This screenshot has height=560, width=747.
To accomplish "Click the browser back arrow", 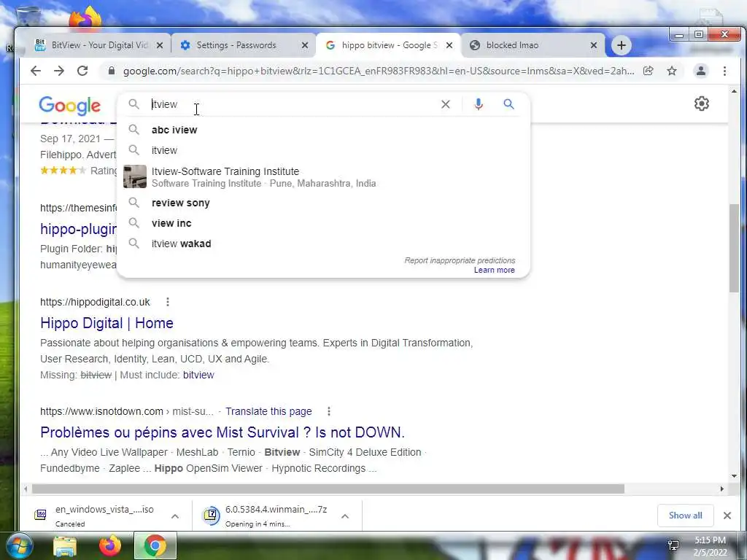I will tap(36, 71).
